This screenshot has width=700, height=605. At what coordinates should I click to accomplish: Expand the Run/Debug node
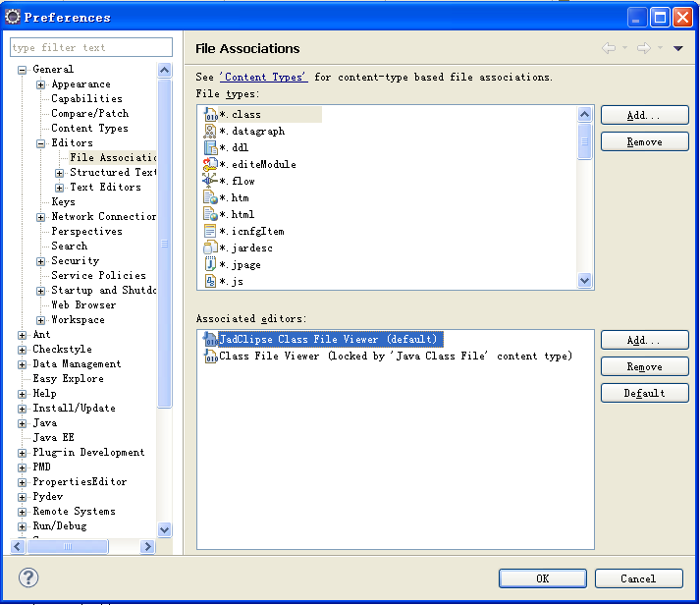tap(22, 526)
